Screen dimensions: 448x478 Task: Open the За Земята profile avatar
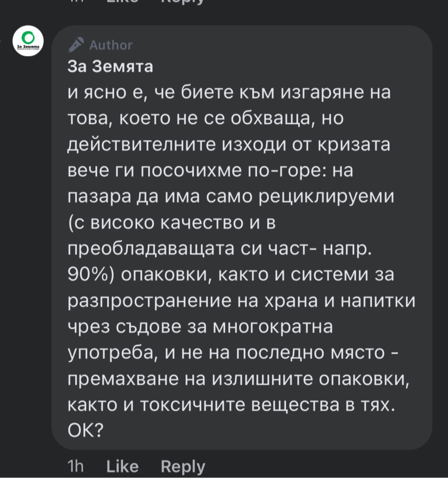(x=28, y=40)
